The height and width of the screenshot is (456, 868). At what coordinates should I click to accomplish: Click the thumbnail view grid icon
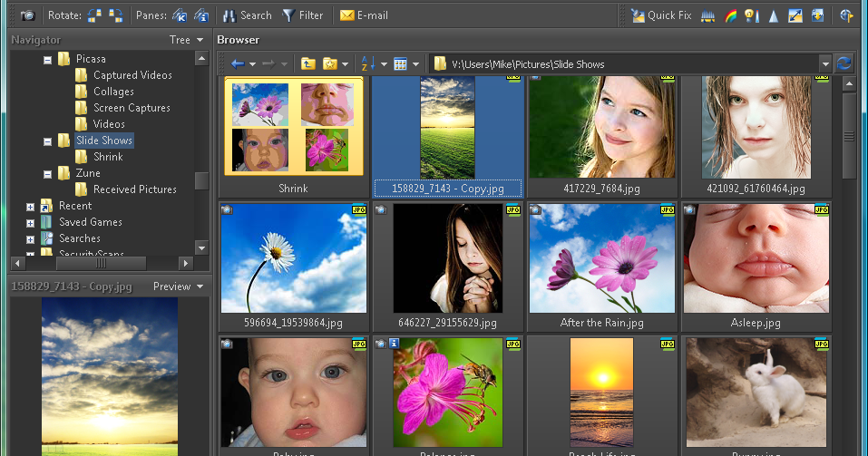point(400,64)
